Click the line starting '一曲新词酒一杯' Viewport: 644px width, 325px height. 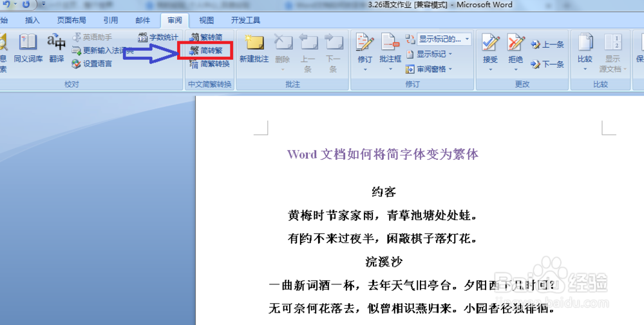point(412,285)
